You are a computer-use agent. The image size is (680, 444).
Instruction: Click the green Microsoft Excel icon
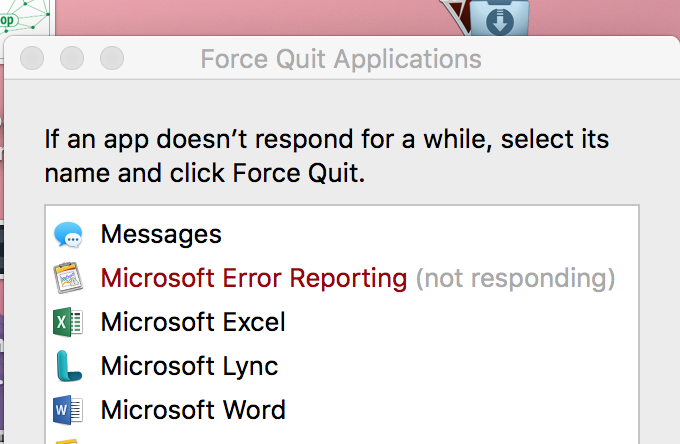68,322
